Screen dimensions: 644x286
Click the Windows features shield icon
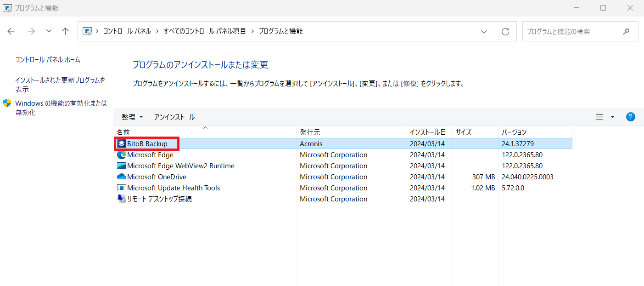point(7,103)
